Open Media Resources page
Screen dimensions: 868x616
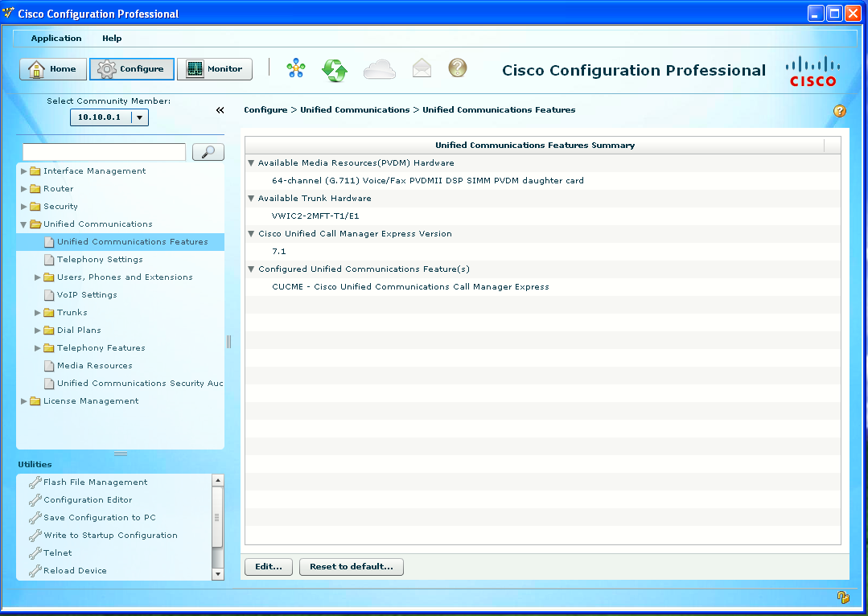click(95, 366)
